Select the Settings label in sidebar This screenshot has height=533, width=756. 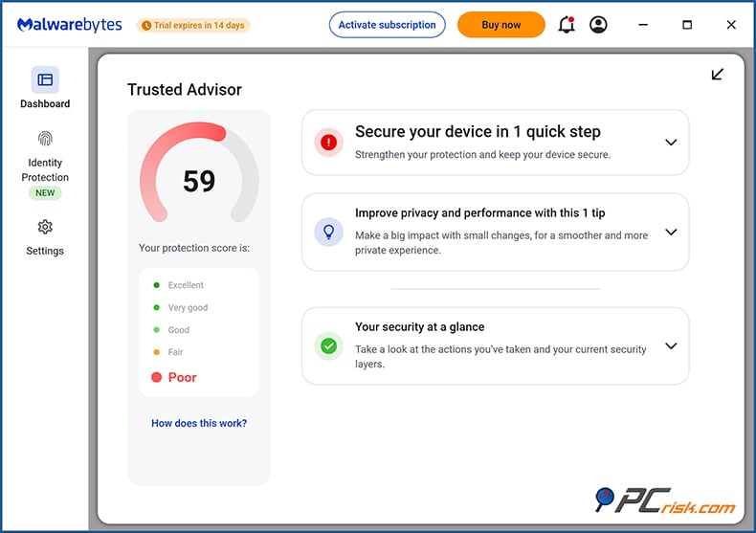[x=45, y=251]
